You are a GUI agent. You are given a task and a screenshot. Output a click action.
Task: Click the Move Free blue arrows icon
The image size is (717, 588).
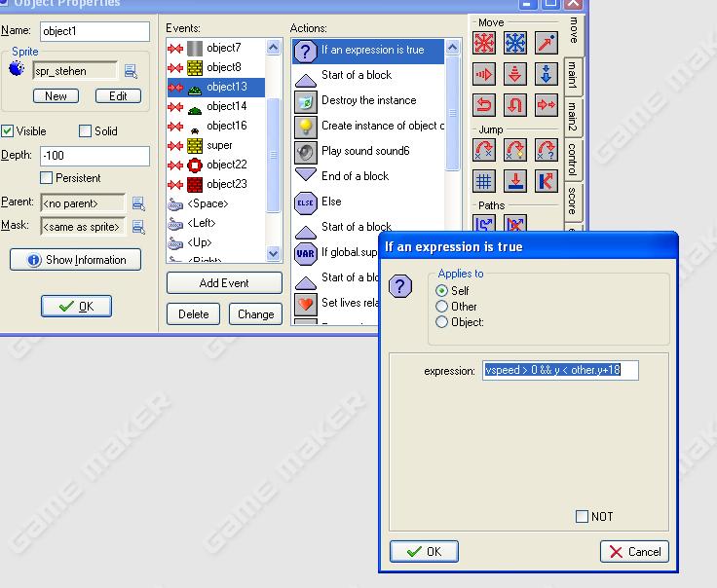(514, 43)
